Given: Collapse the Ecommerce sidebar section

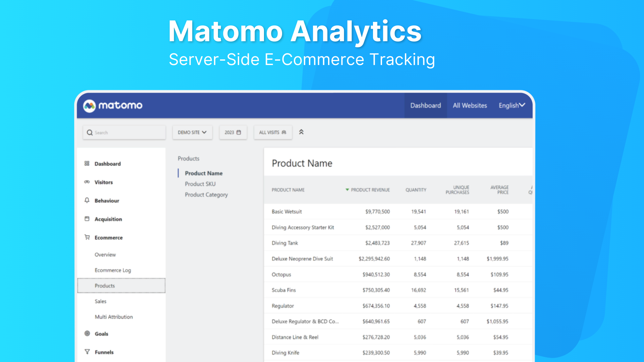Looking at the screenshot, I should click(109, 238).
